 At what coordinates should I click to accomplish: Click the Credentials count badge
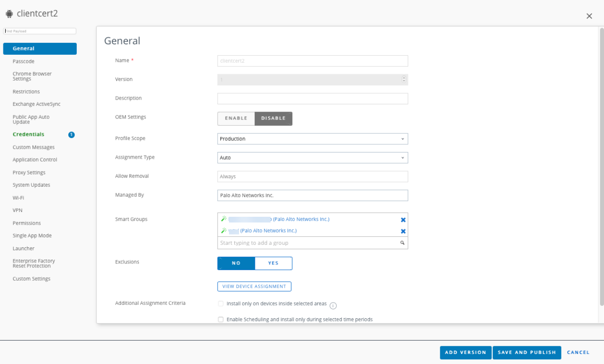tap(72, 135)
